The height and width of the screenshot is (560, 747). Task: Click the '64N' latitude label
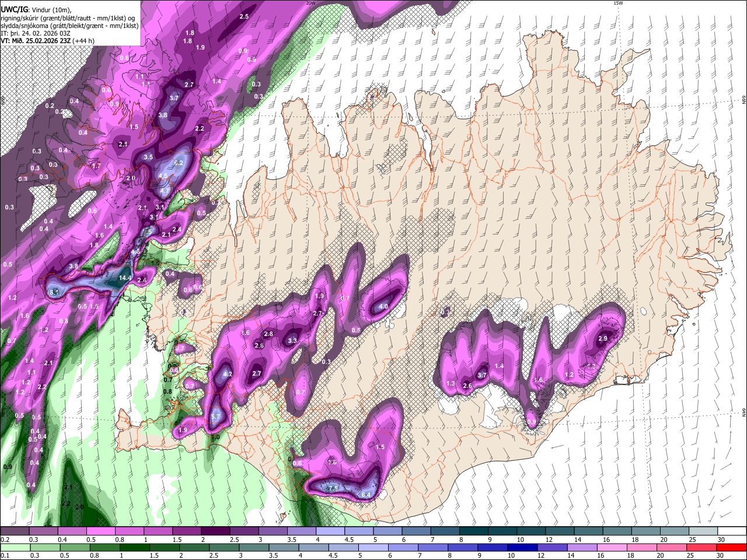[744, 412]
